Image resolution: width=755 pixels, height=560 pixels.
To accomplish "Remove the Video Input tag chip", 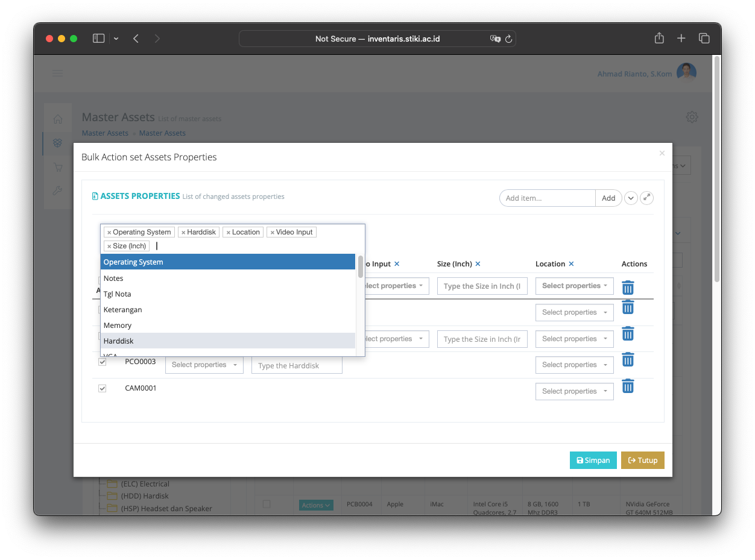I will pos(272,233).
